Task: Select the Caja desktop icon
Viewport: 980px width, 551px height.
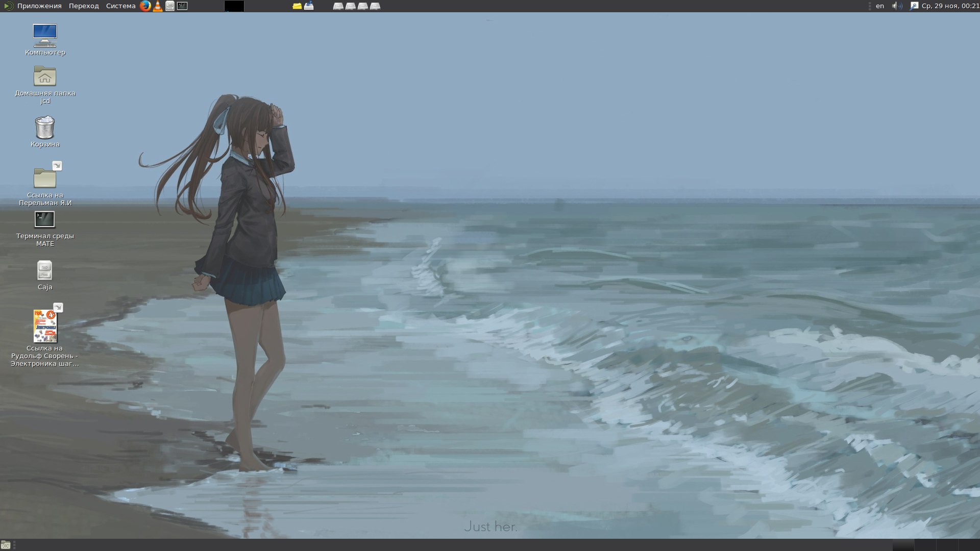Action: point(45,275)
